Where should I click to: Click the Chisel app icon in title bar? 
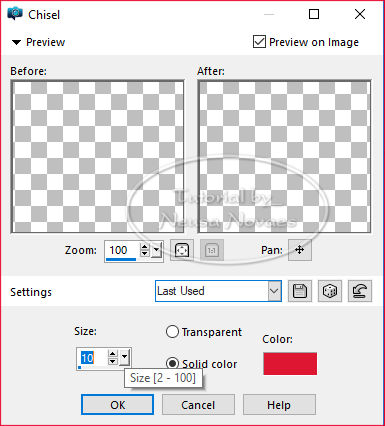(15, 14)
